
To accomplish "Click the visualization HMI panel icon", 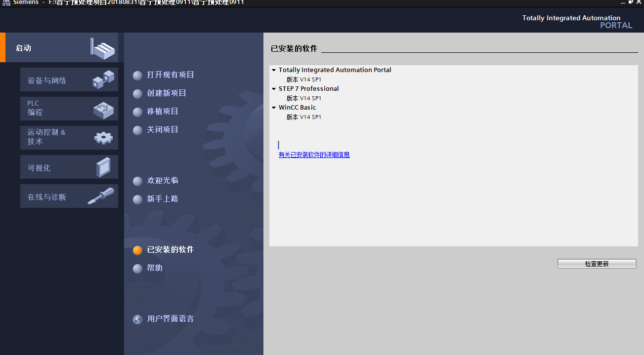I will tap(103, 167).
